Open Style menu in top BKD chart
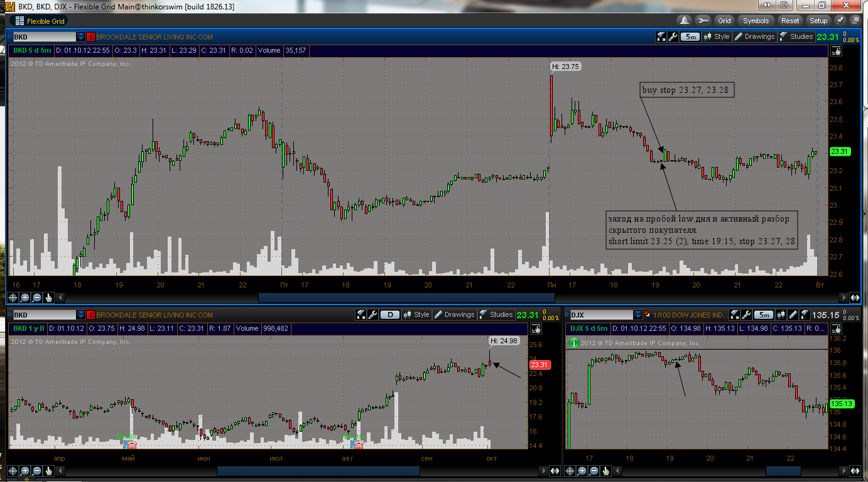Screen dimensions: 868x482 coord(717,36)
